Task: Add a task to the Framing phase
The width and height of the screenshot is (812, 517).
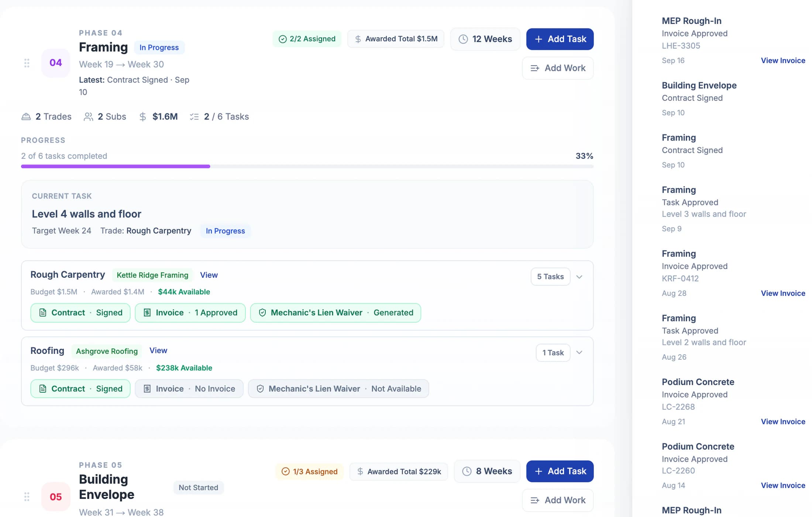Action: click(x=560, y=39)
